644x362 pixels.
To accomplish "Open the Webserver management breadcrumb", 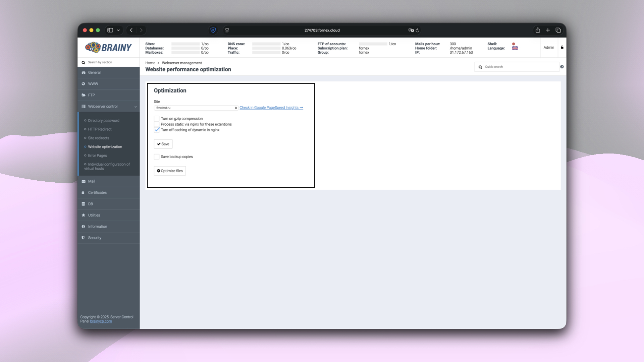I will tap(182, 63).
